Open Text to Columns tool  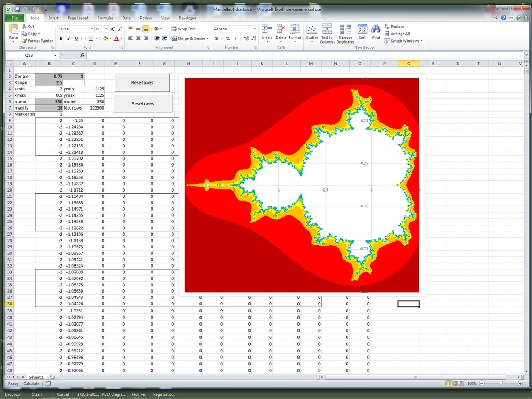(327, 32)
